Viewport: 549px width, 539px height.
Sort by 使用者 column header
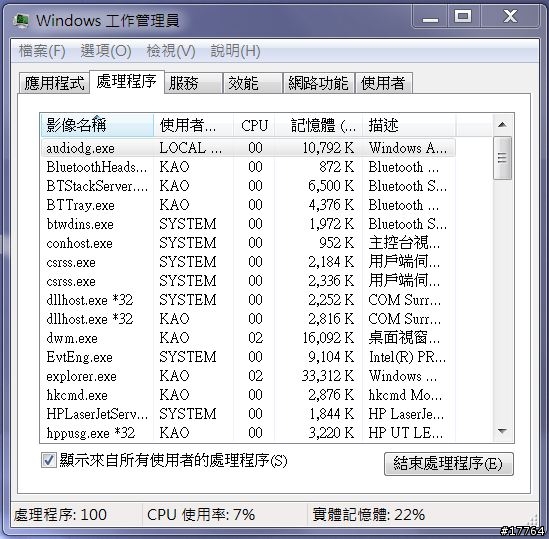pyautogui.click(x=194, y=125)
